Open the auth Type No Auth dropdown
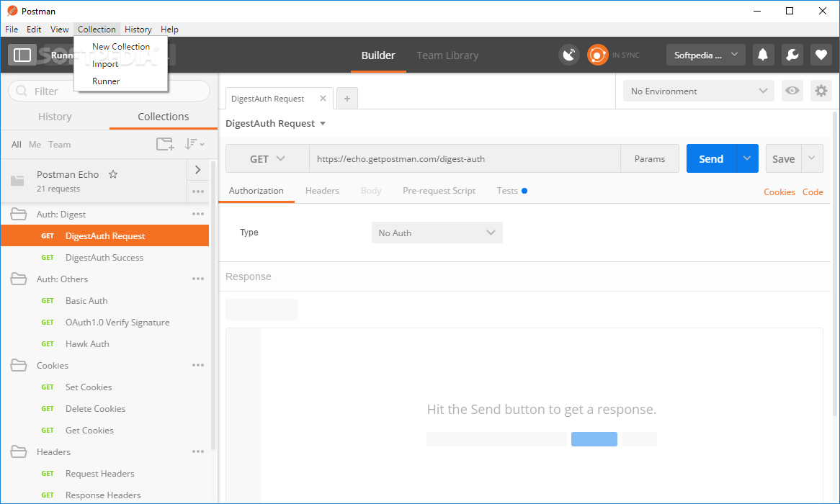 coord(437,233)
